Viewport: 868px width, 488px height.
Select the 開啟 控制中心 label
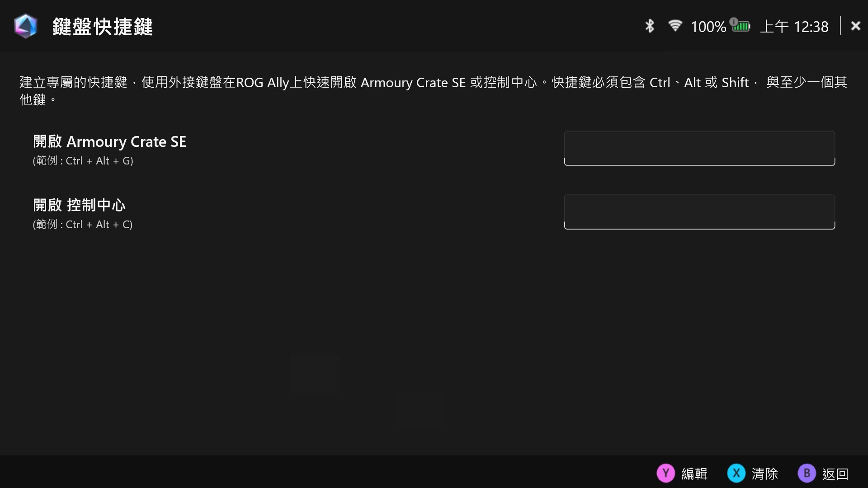[79, 205]
